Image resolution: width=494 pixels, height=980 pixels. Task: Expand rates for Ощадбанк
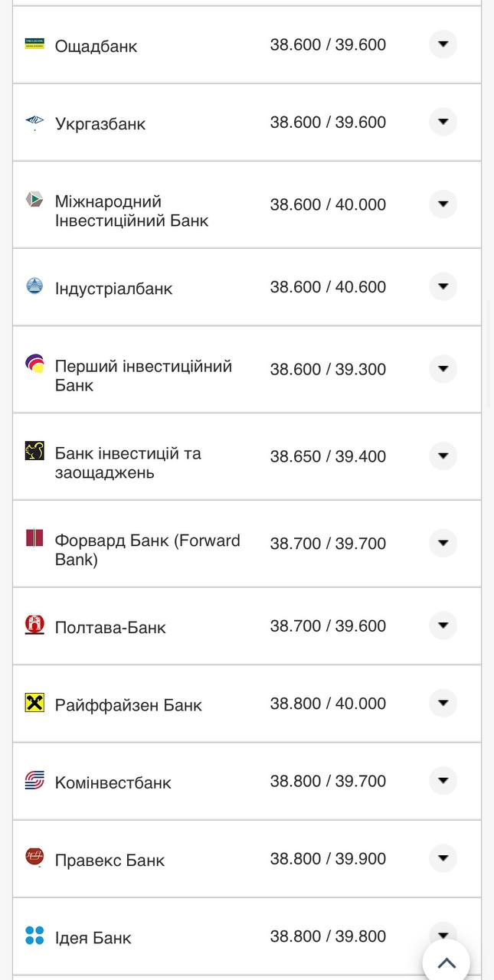click(x=443, y=44)
